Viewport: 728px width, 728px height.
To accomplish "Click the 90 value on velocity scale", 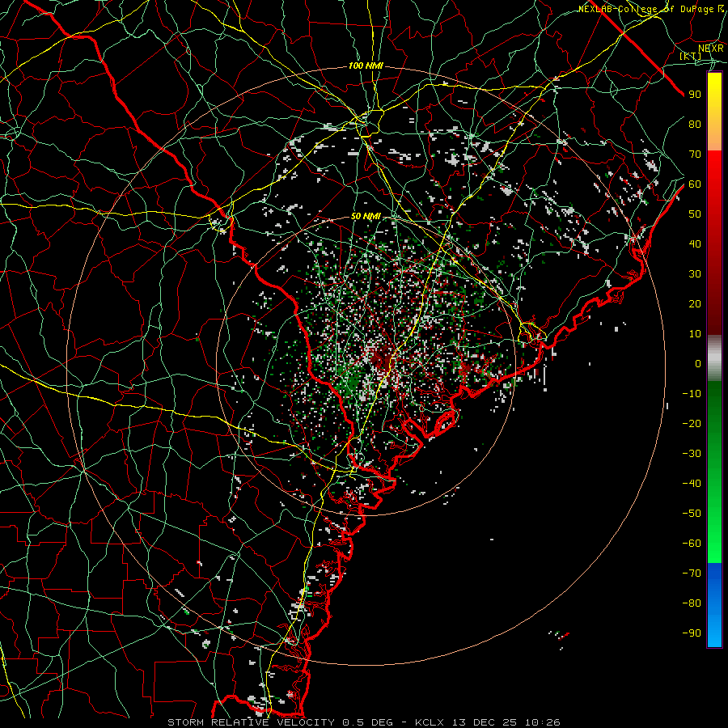I will 695,95.
